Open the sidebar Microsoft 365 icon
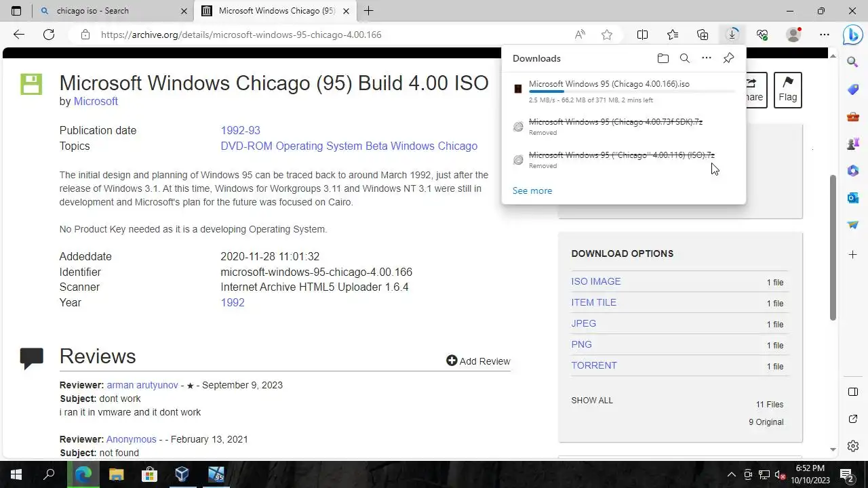868x488 pixels. (853, 171)
